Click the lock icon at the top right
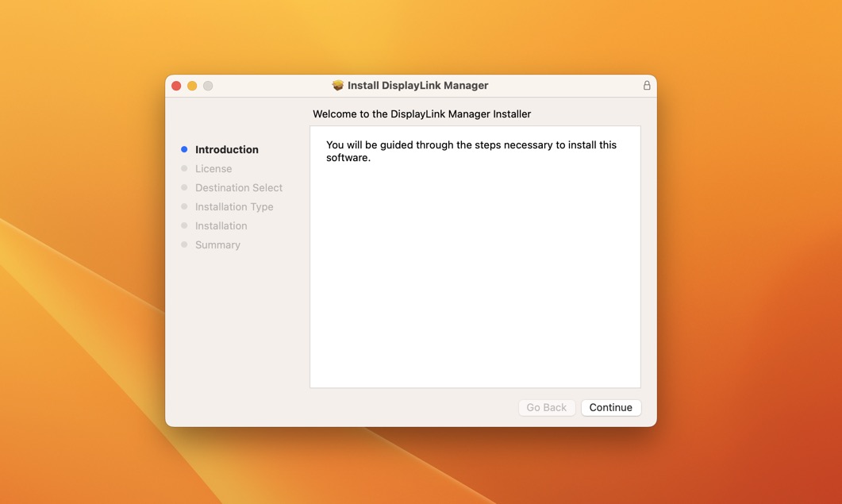 (646, 84)
